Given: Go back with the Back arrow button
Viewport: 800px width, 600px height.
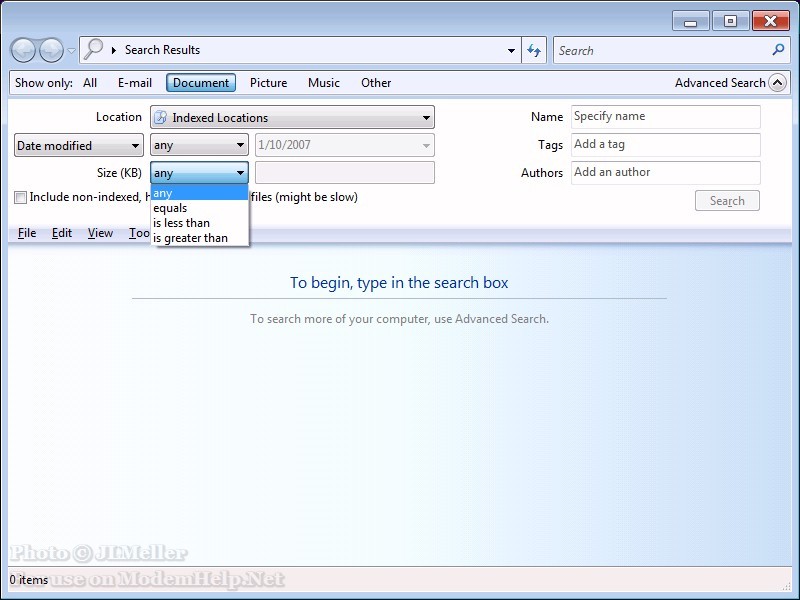Looking at the screenshot, I should point(23,50).
